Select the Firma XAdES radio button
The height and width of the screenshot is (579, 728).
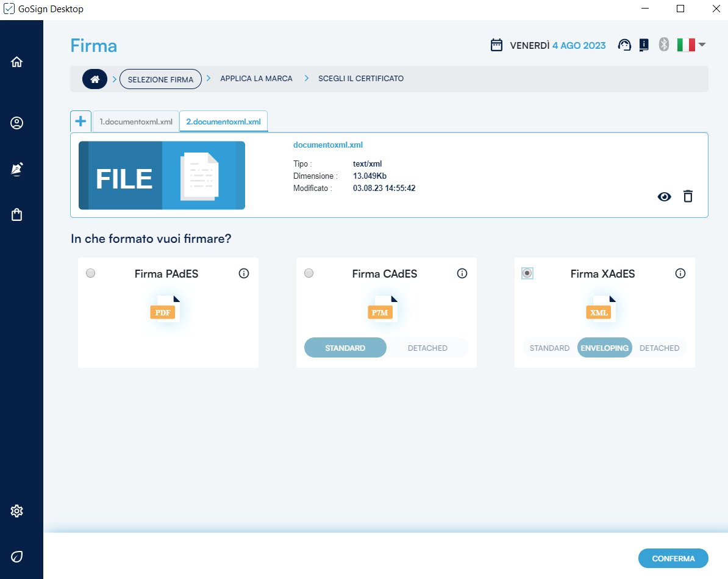pyautogui.click(x=527, y=273)
